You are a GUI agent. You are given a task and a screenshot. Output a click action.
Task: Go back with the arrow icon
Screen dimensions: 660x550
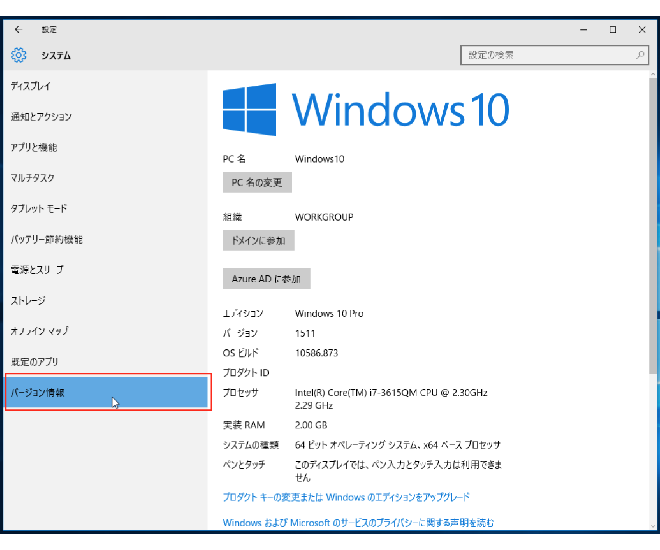(18, 29)
